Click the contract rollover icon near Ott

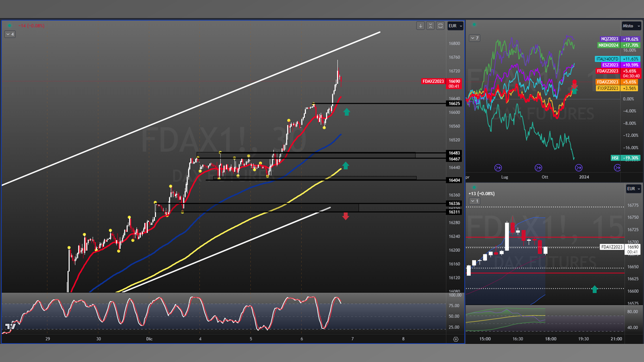click(538, 167)
